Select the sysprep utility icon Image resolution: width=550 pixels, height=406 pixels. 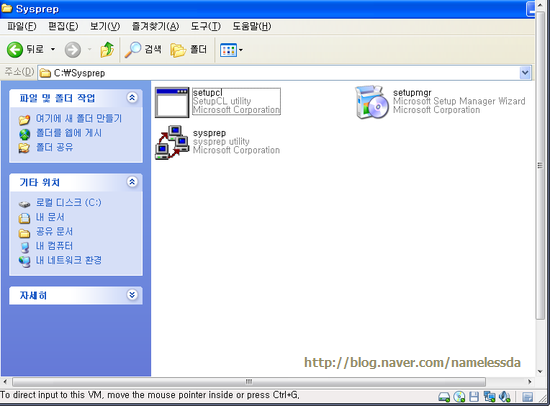tap(172, 142)
